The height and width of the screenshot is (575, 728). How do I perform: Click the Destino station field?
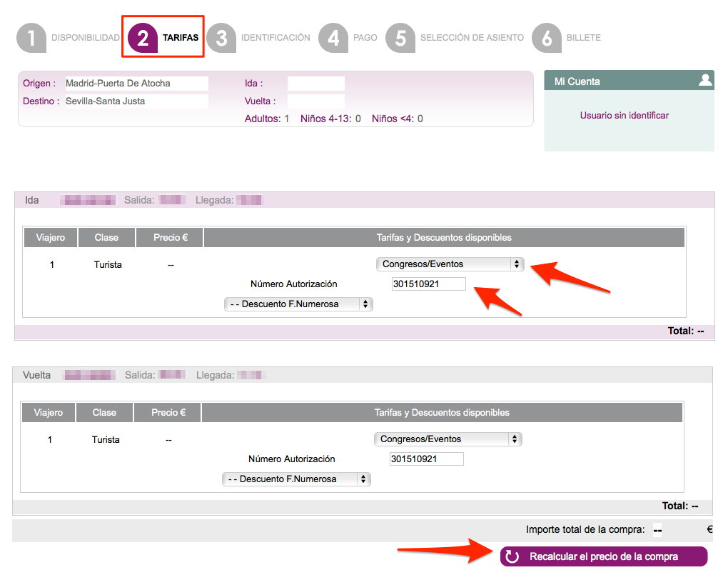(136, 101)
